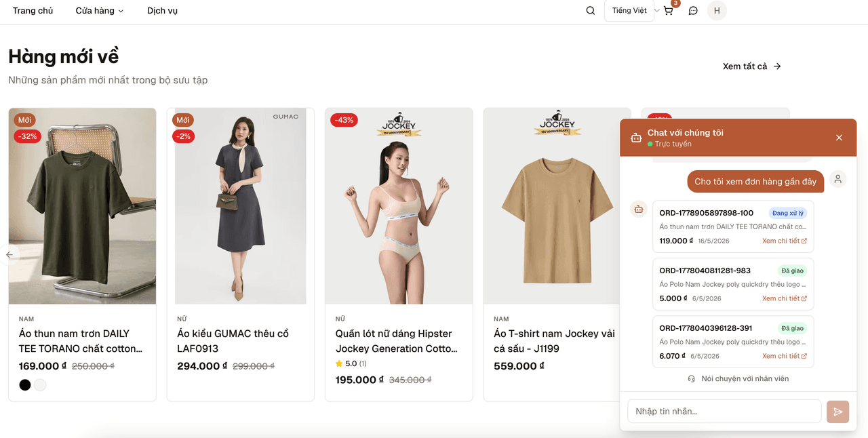
Task: Click price 169.000 đ
Action: [x=43, y=366]
